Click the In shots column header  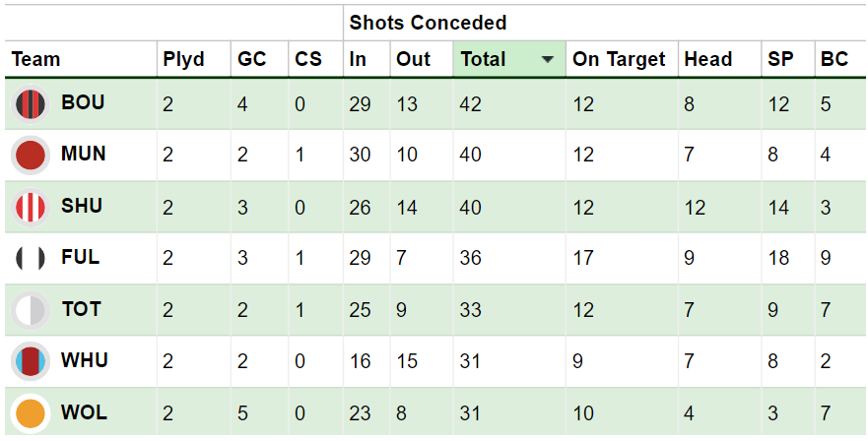pos(358,59)
